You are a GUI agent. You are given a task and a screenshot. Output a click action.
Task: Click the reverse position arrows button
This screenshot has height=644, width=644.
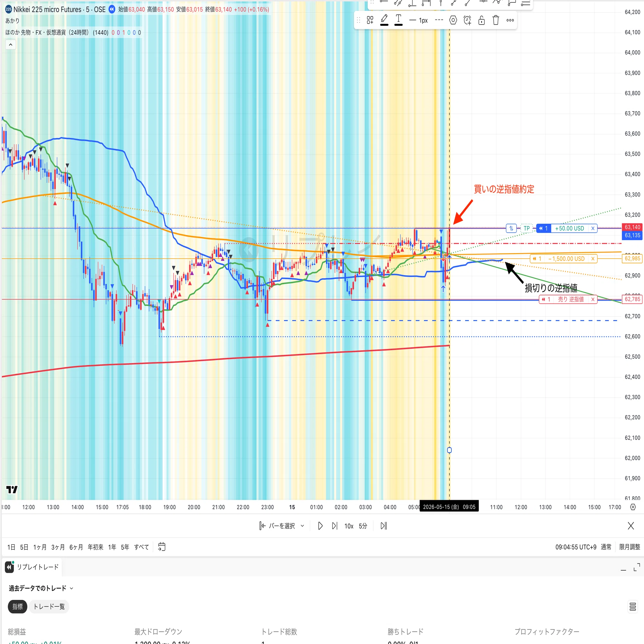pos(511,228)
